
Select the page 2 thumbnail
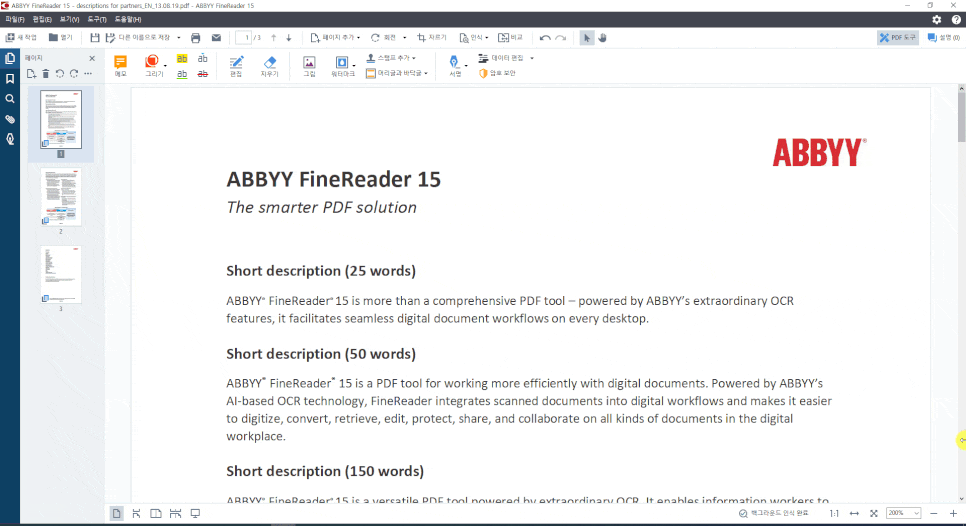click(x=60, y=197)
